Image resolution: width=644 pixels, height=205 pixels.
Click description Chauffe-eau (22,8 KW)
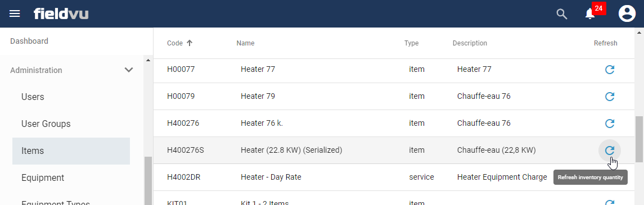(497, 151)
